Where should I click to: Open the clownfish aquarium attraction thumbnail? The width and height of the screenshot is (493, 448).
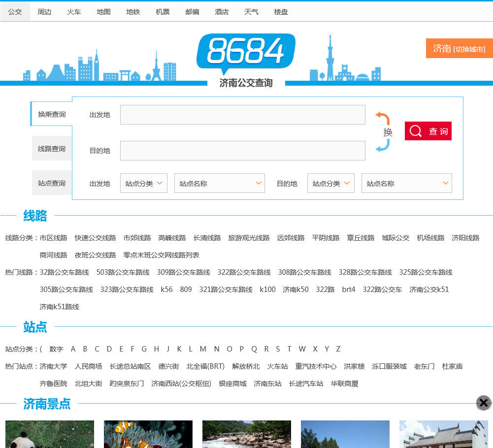coord(148,434)
